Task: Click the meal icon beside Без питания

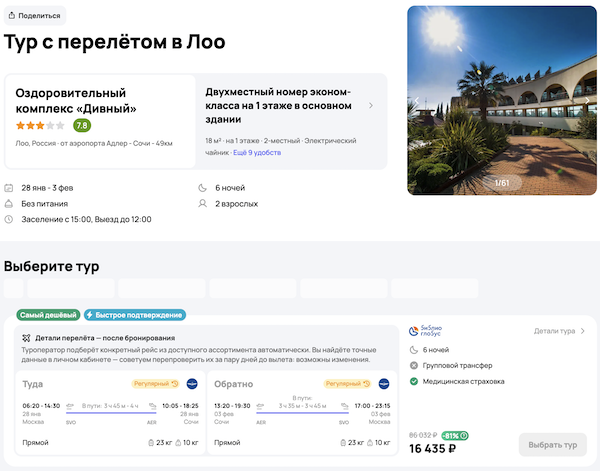Action: click(9, 203)
